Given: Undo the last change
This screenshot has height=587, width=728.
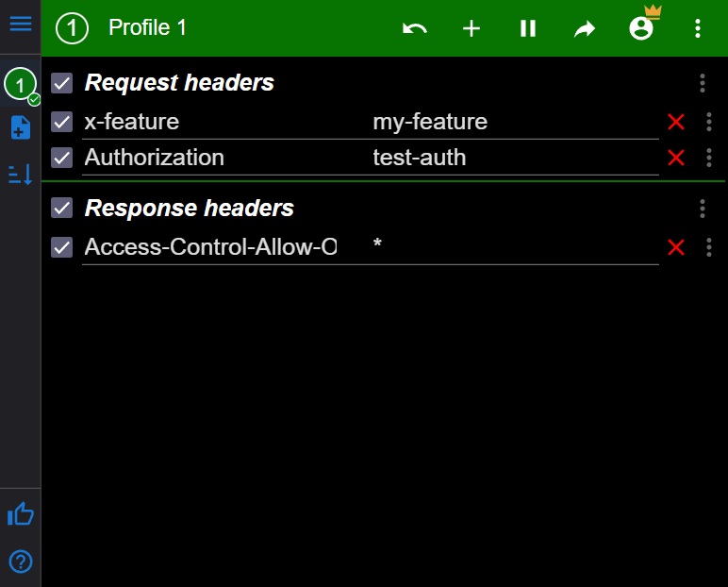Looking at the screenshot, I should 415,28.
